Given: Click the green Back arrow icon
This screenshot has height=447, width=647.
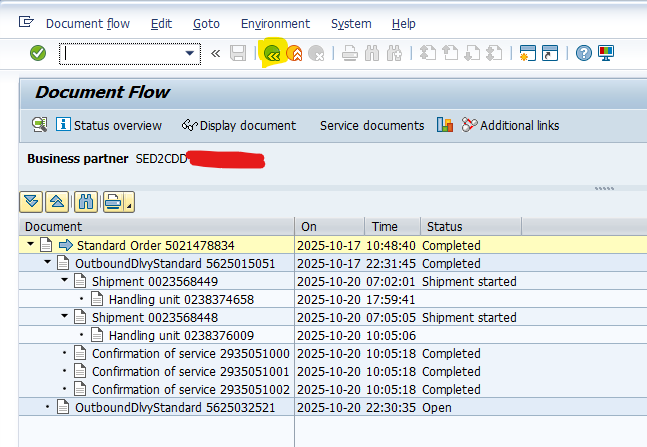Looking at the screenshot, I should tap(272, 54).
